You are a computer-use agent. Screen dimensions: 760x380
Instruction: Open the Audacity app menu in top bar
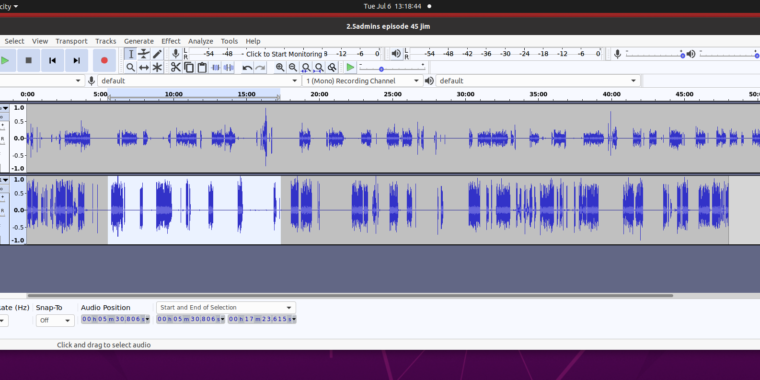tap(9, 6)
